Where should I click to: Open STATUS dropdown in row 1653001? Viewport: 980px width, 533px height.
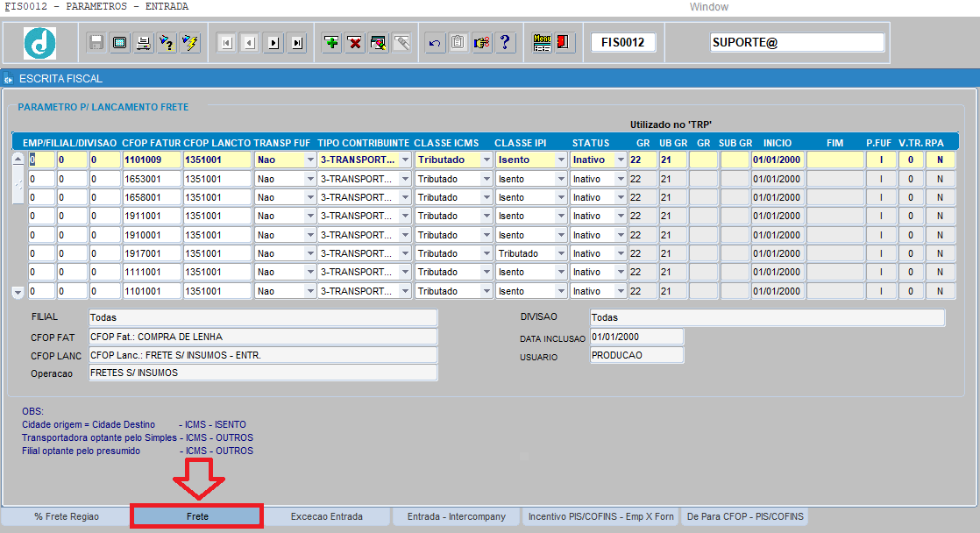(621, 179)
